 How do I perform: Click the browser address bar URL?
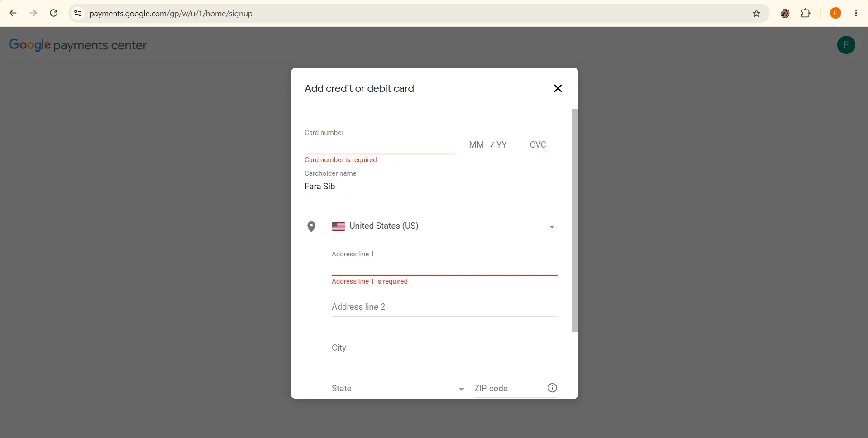click(171, 14)
